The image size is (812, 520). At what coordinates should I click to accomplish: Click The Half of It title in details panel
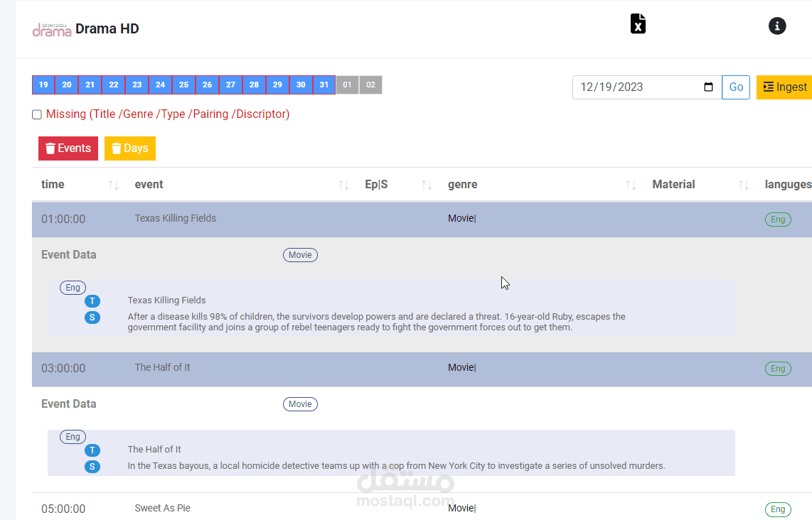point(154,450)
